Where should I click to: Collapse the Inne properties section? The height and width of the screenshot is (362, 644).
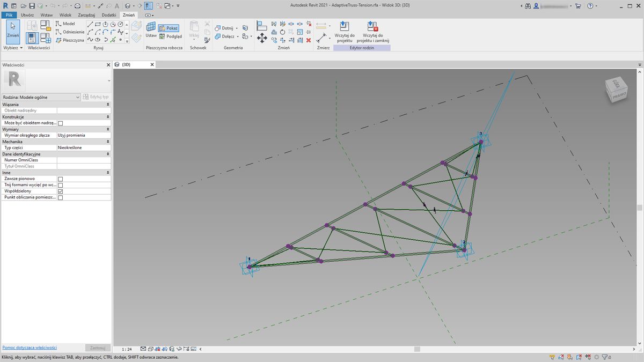pyautogui.click(x=108, y=173)
